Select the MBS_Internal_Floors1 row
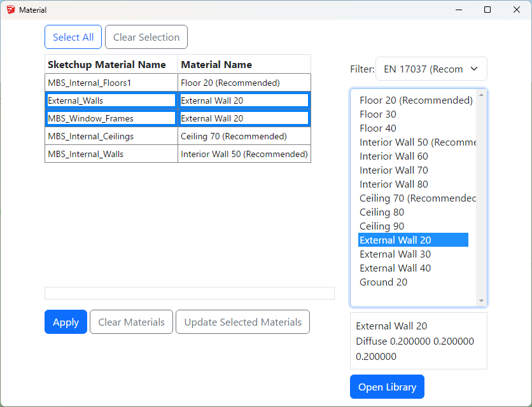 coord(111,83)
